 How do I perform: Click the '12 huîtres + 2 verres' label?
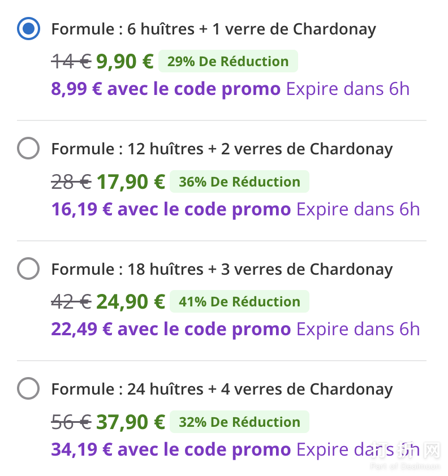point(222,149)
